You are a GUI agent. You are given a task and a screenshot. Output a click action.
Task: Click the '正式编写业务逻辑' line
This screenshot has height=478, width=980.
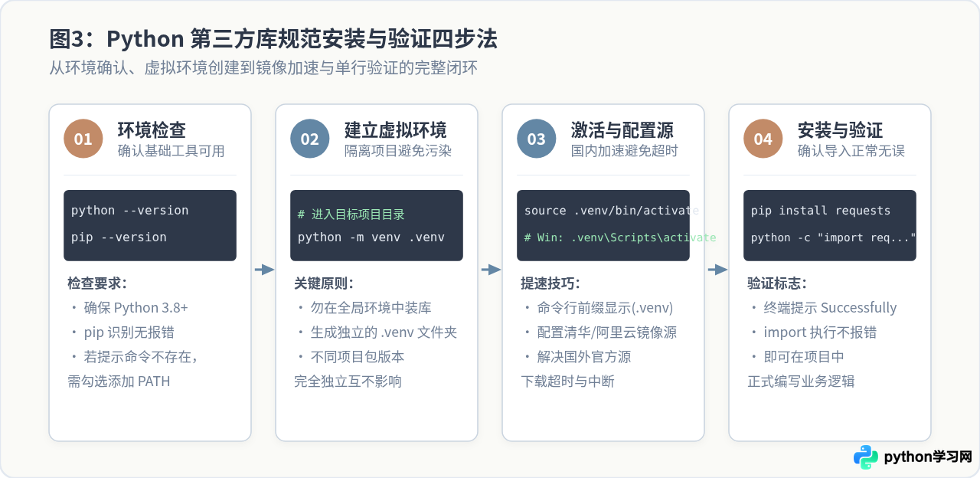point(801,381)
